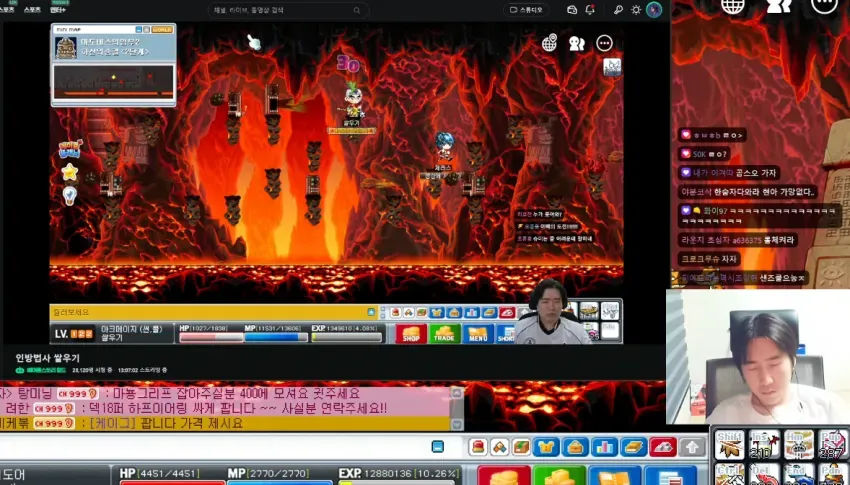Open the green TRADE button
The image size is (850, 485).
tap(444, 334)
